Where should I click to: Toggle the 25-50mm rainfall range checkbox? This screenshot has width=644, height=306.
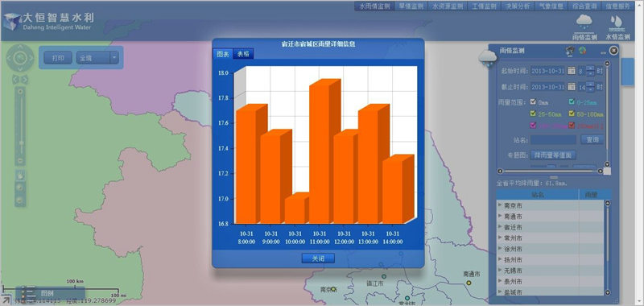(533, 114)
